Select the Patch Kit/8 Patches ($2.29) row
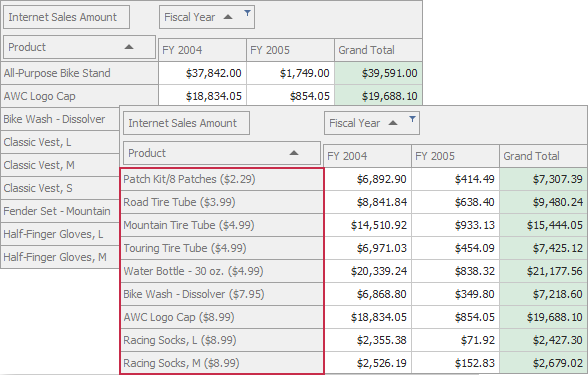 (222, 179)
